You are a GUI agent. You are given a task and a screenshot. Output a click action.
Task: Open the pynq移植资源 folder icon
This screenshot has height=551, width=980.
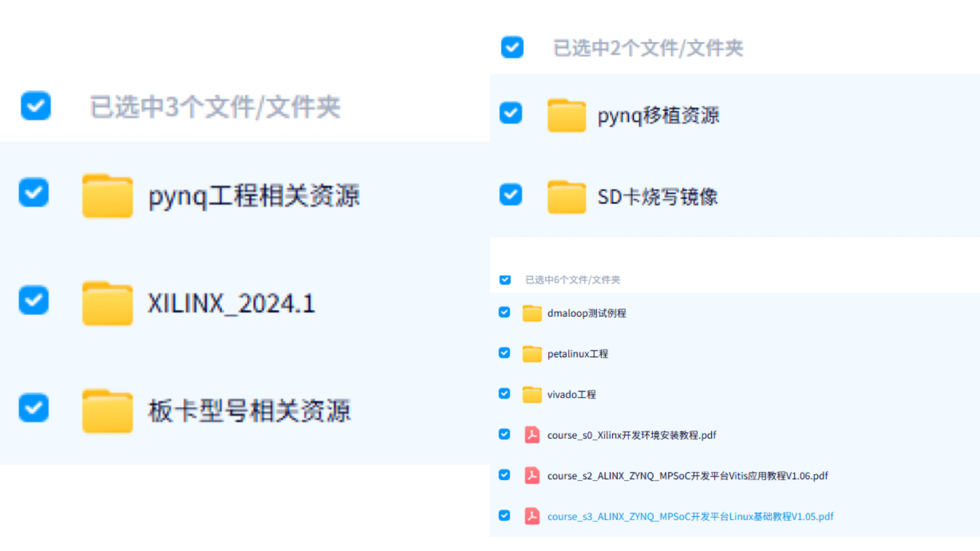[566, 115]
